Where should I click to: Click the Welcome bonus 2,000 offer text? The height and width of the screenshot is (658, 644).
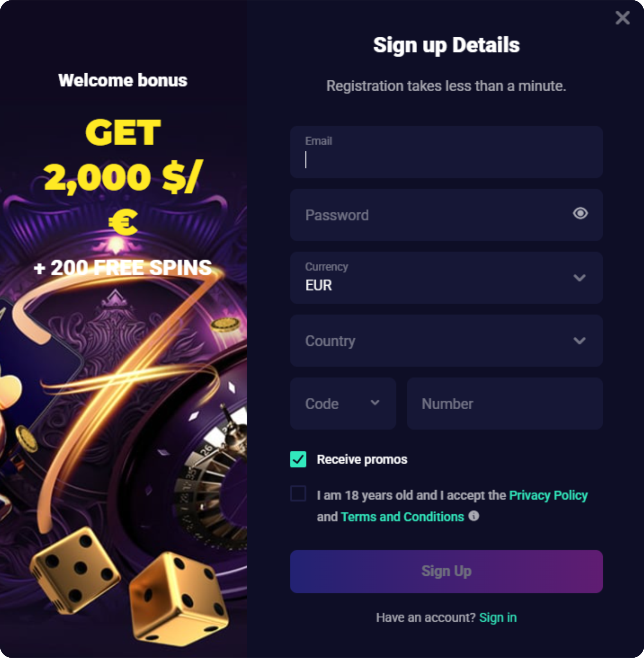click(x=123, y=176)
